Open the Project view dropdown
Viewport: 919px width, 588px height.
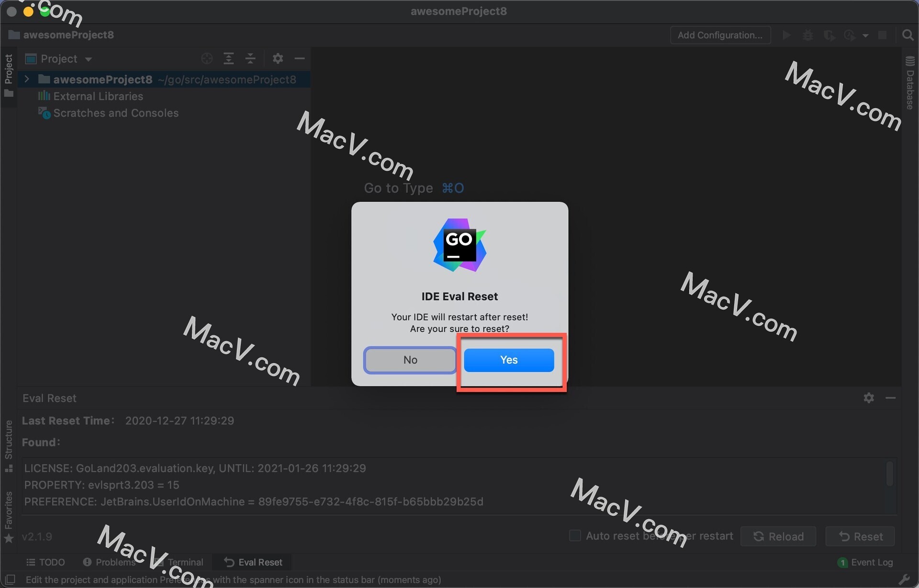pos(88,59)
